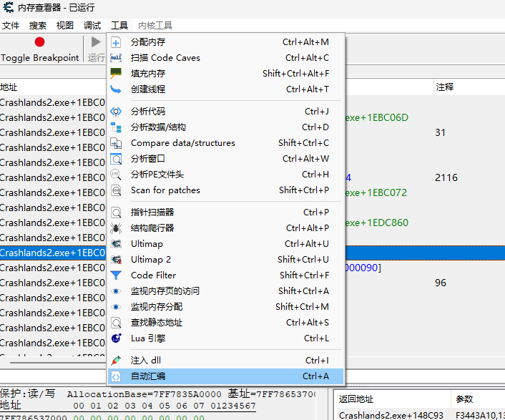Click the Scan Code Caves null icon
The width and height of the screenshot is (505, 420).
(116, 58)
